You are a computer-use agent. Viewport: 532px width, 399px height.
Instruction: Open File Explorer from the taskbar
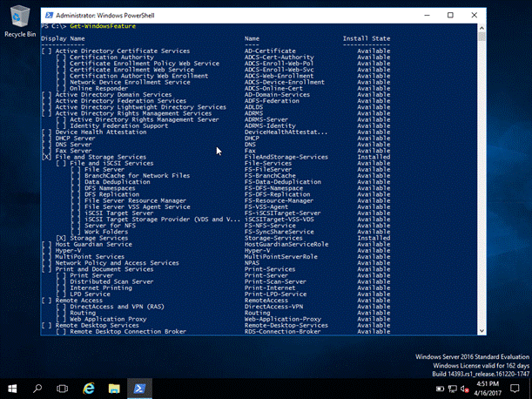pos(114,389)
